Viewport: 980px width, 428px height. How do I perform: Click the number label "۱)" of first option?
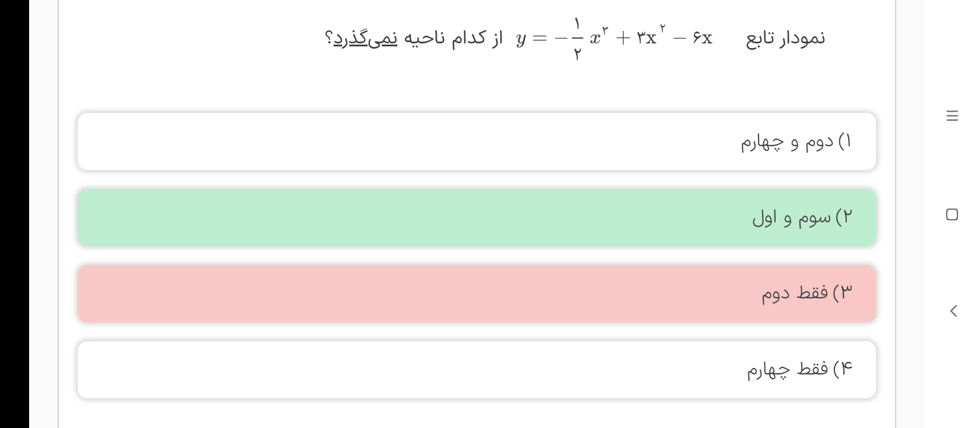tap(845, 141)
